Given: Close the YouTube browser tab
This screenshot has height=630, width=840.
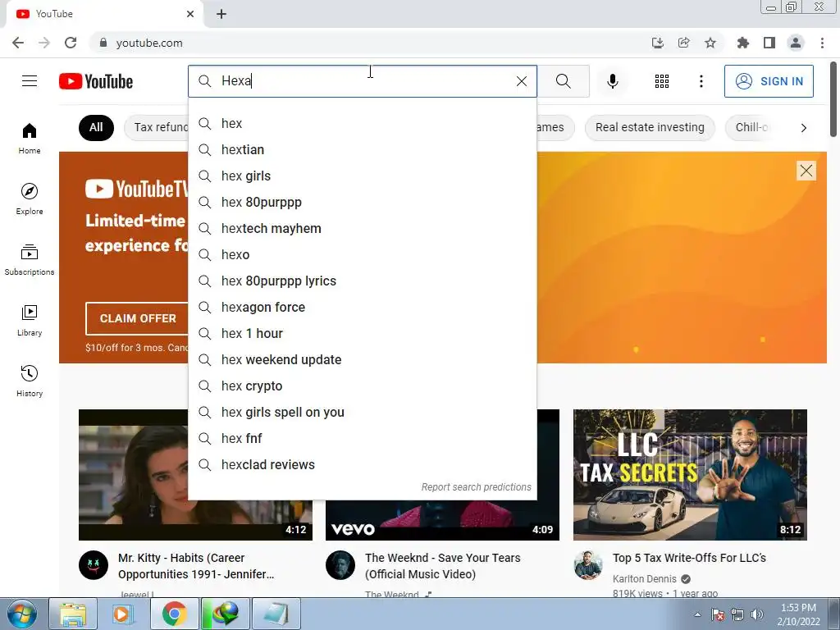Looking at the screenshot, I should [x=190, y=14].
